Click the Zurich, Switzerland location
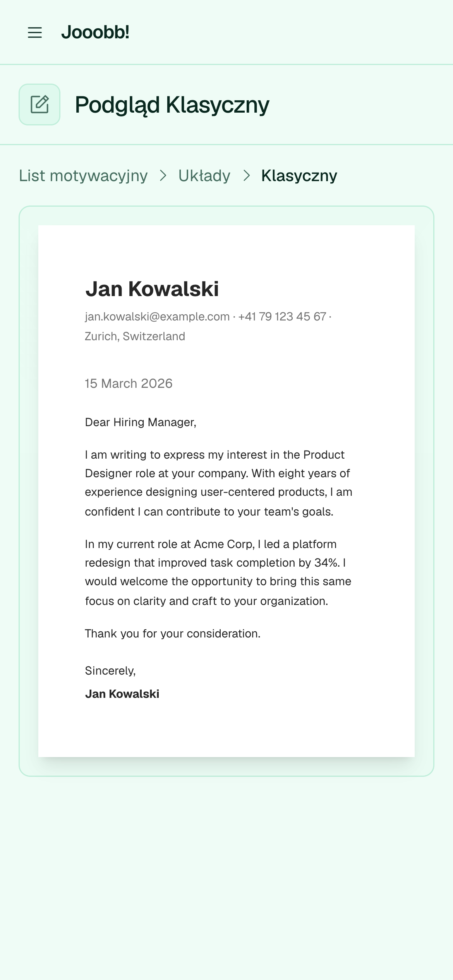This screenshot has width=453, height=980. click(x=135, y=336)
